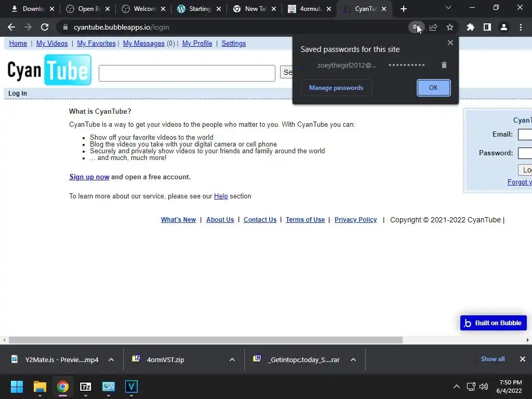Open My Videos link
This screenshot has height=399, width=532.
coord(52,44)
